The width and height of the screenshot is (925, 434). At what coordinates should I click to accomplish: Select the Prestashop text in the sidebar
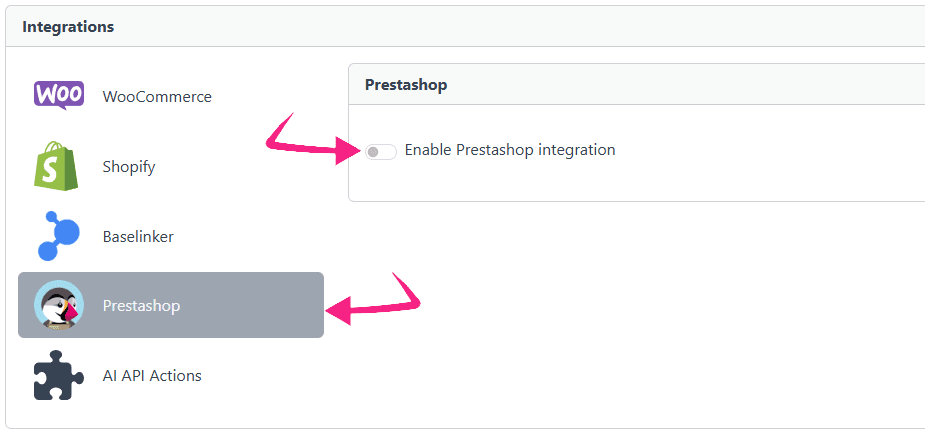click(141, 305)
